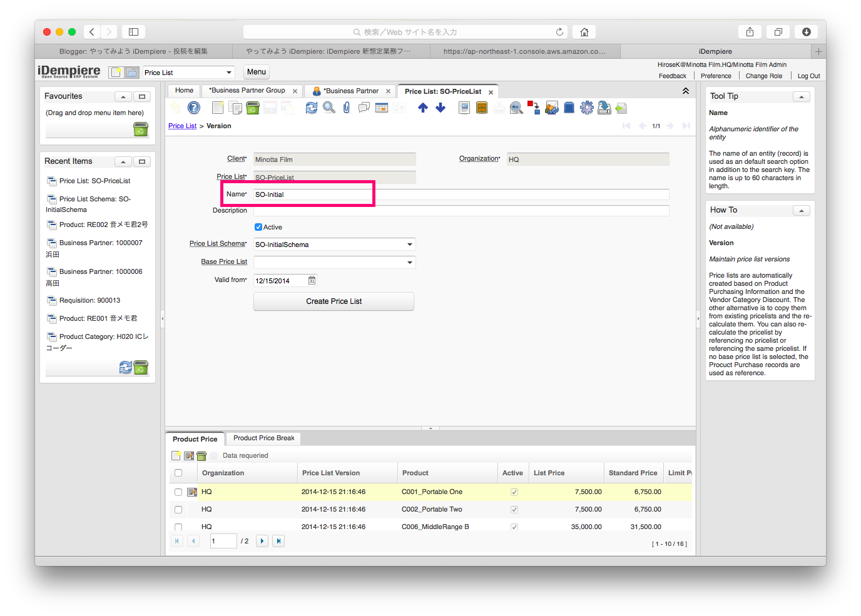Go to detail record with down arrow
Viewport: 861px width, 616px height.
441,108
